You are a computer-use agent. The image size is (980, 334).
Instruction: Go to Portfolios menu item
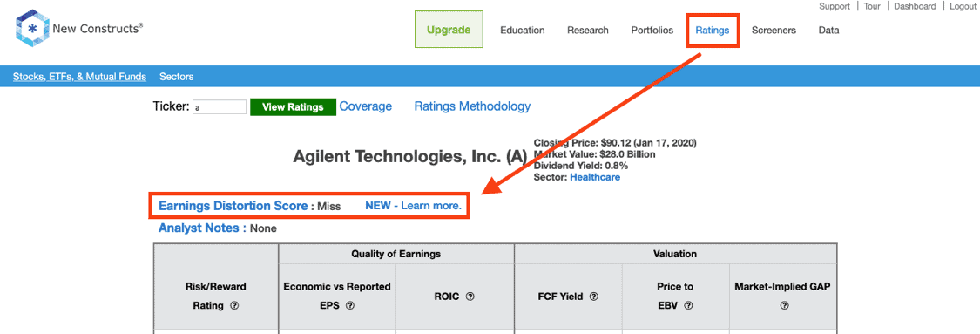[x=652, y=30]
